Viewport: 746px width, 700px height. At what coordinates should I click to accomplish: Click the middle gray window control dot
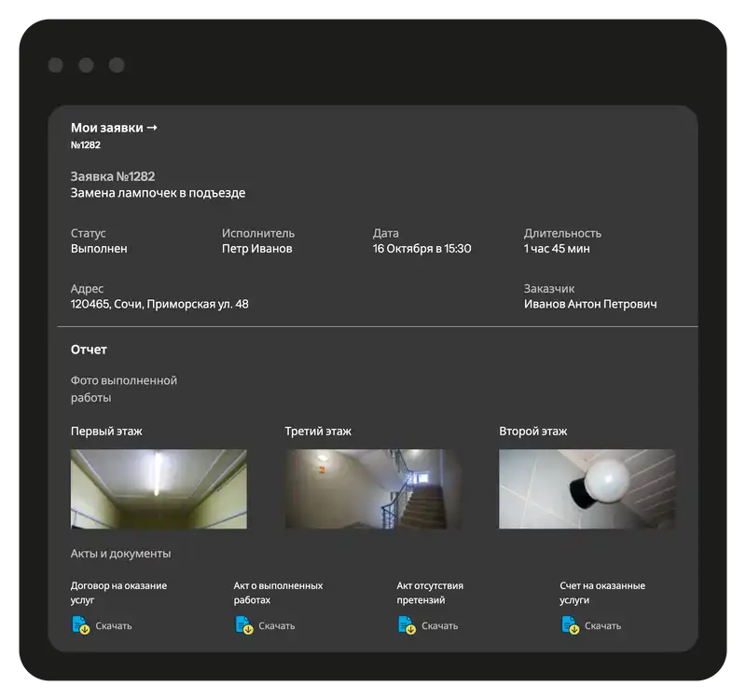pos(86,65)
